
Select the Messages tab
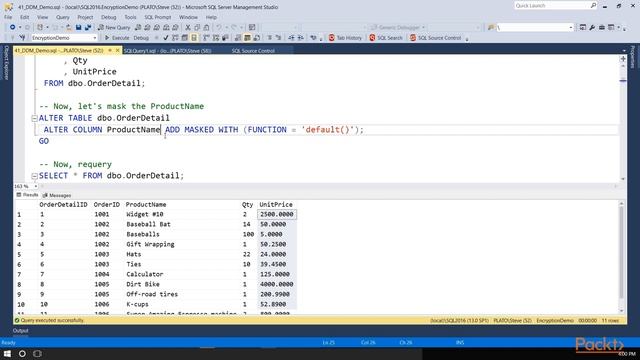pyautogui.click(x=57, y=195)
